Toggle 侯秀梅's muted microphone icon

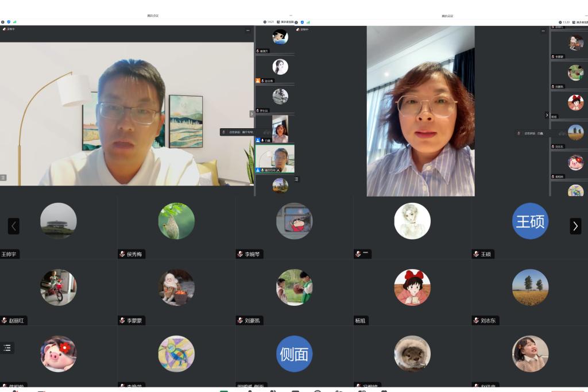click(122, 254)
